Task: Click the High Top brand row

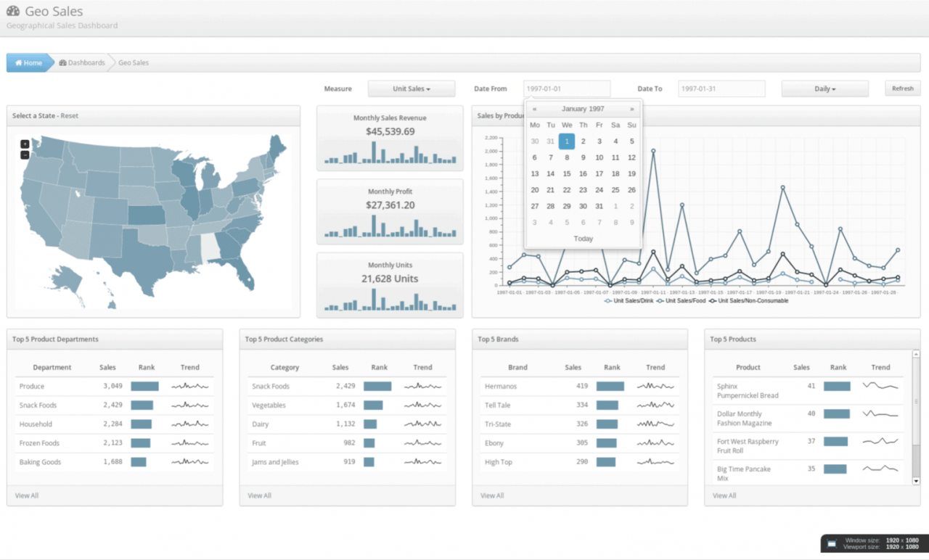Action: [580, 462]
